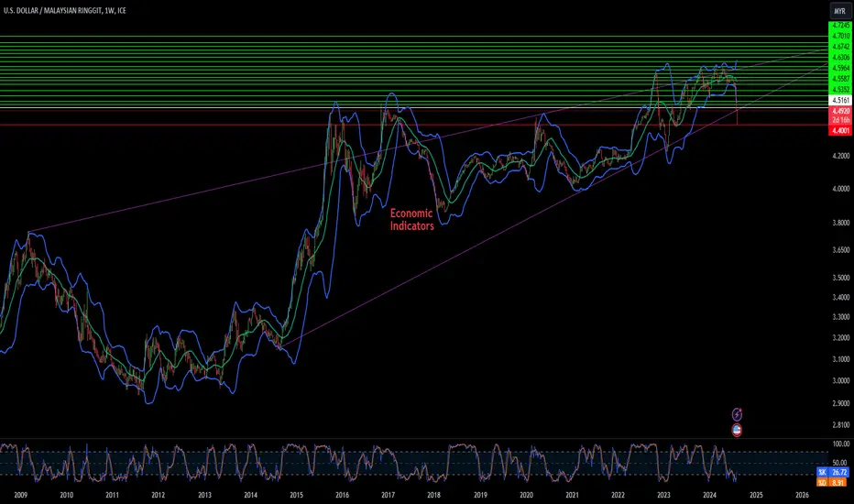Click the current price label 4.4920
Screen dimensions: 854x504
click(x=840, y=111)
